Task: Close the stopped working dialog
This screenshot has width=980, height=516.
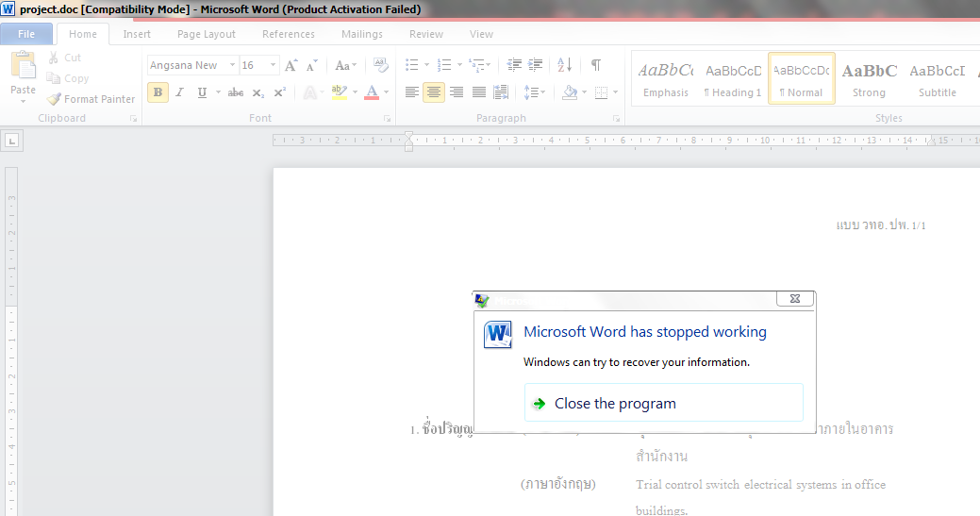Action: pos(795,299)
